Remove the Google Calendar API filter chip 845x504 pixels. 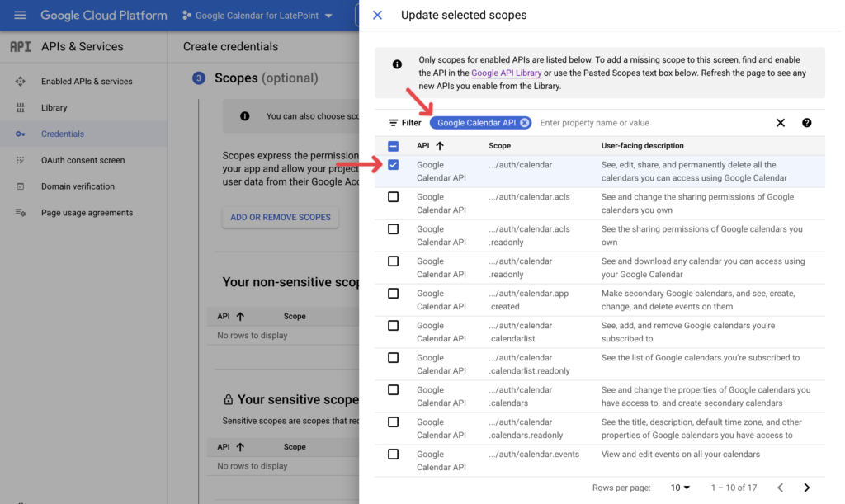point(523,121)
